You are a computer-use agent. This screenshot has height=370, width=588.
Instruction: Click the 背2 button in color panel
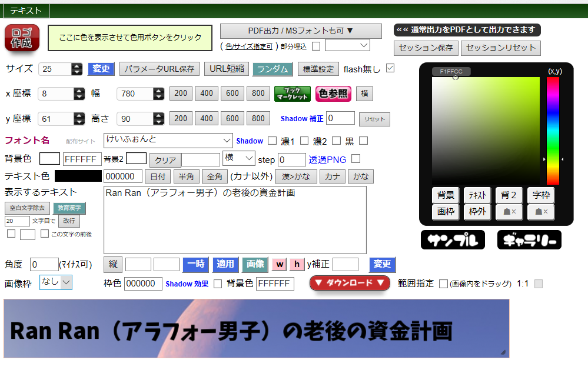[x=509, y=195]
